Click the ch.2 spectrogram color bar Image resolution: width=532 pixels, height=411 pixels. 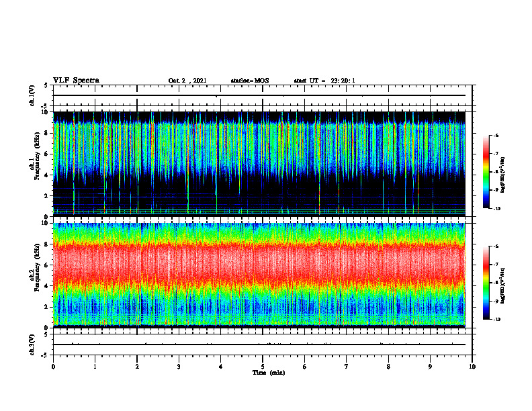[486, 283]
